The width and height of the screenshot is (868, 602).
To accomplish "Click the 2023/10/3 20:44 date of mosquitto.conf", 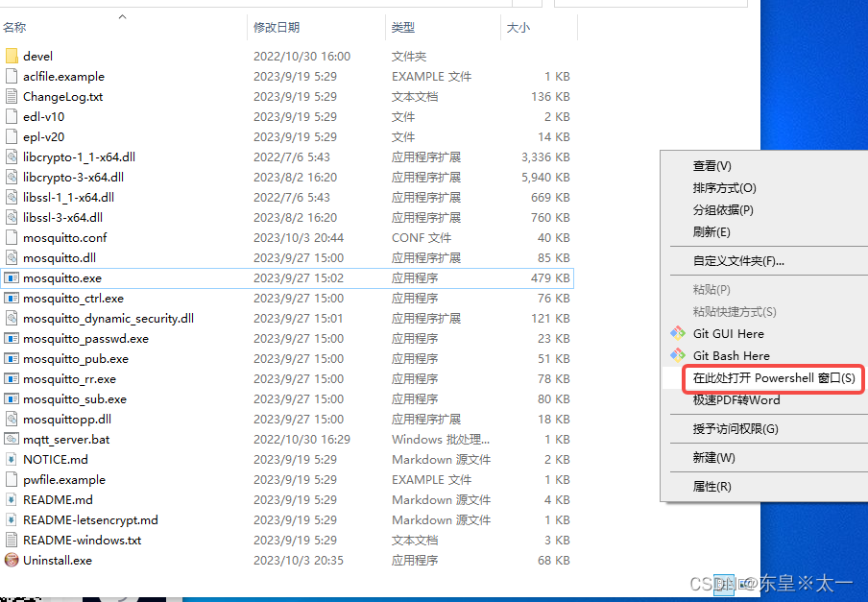I will click(x=299, y=238).
